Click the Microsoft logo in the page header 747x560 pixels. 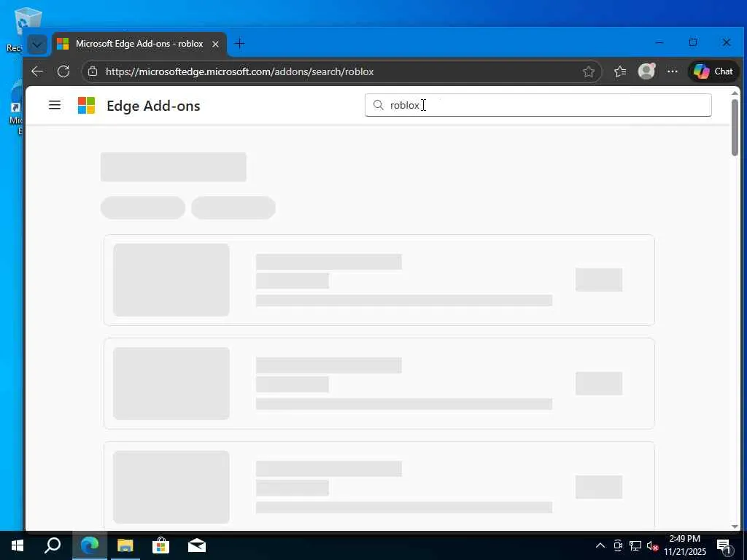click(x=86, y=105)
